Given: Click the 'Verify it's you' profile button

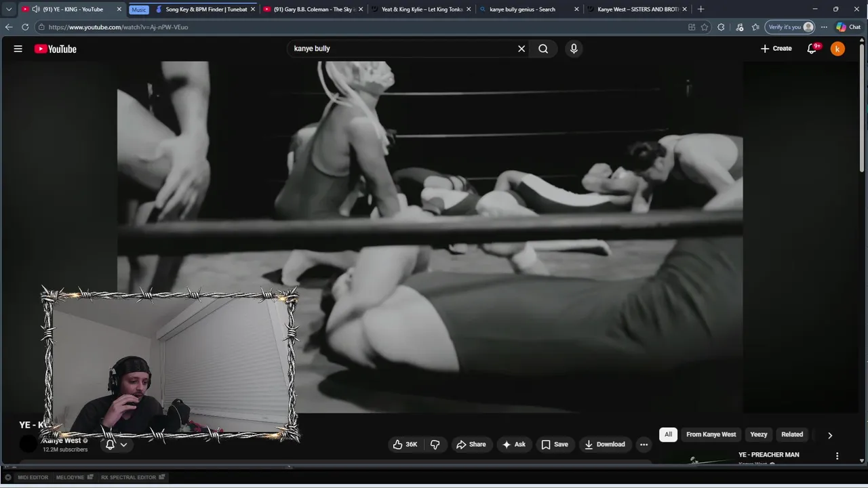Looking at the screenshot, I should click(789, 27).
